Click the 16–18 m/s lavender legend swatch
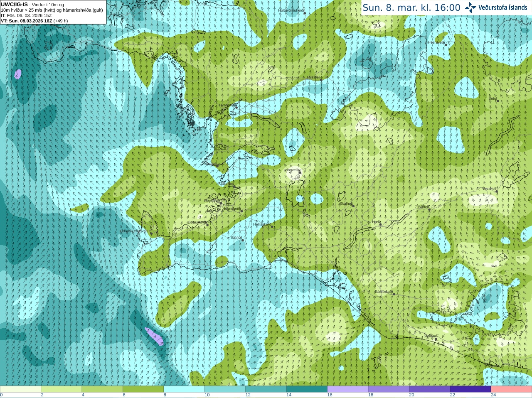532x398 pixels. click(x=348, y=389)
